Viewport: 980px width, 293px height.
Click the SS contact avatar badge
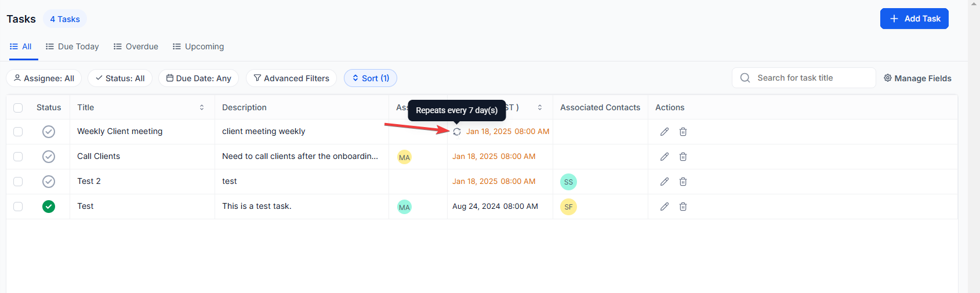(568, 182)
